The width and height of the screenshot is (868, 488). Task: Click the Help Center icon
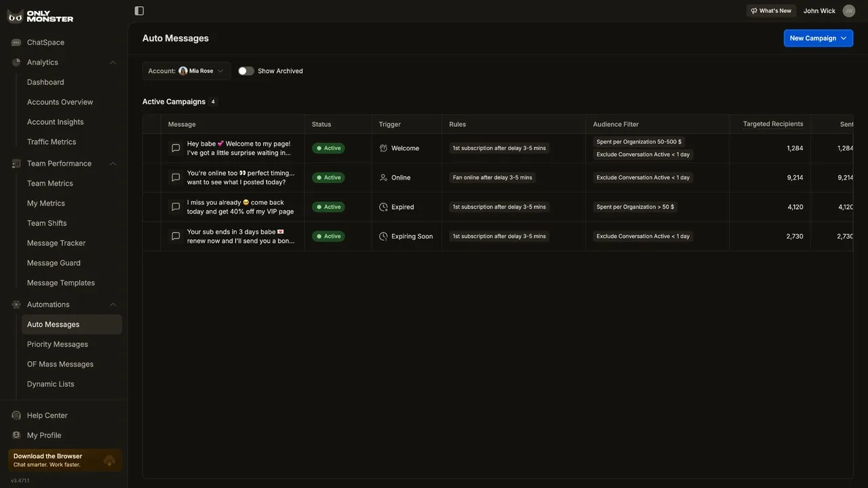point(16,415)
